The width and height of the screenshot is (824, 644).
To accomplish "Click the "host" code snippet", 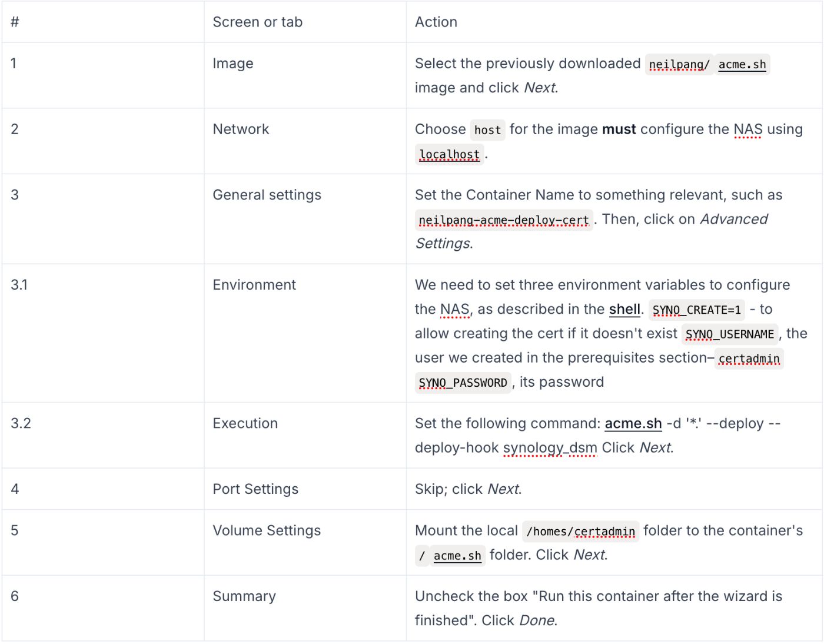I will coord(487,130).
